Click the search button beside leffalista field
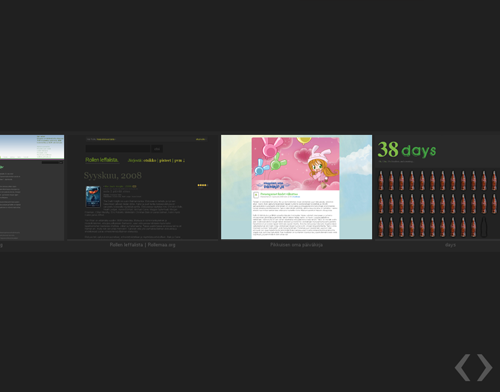Viewport: 500px width, 392px height. pos(157,149)
